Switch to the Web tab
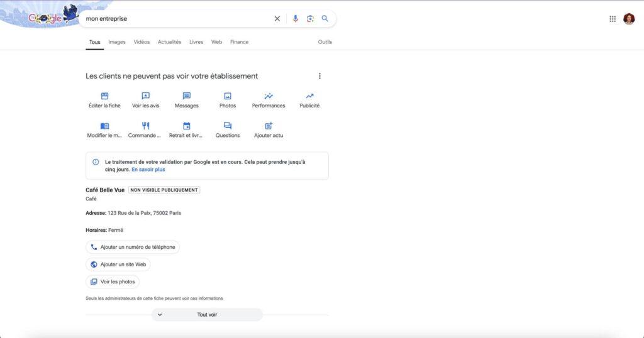 [216, 42]
